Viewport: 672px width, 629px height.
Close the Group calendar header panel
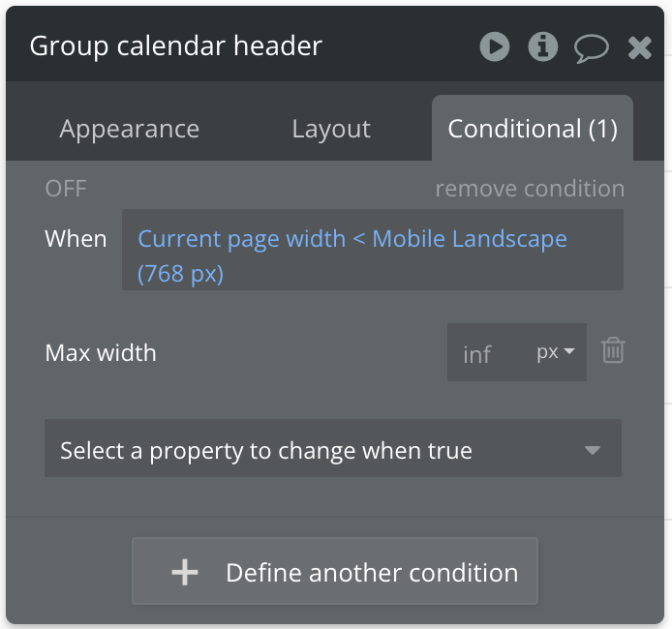pyautogui.click(x=640, y=47)
